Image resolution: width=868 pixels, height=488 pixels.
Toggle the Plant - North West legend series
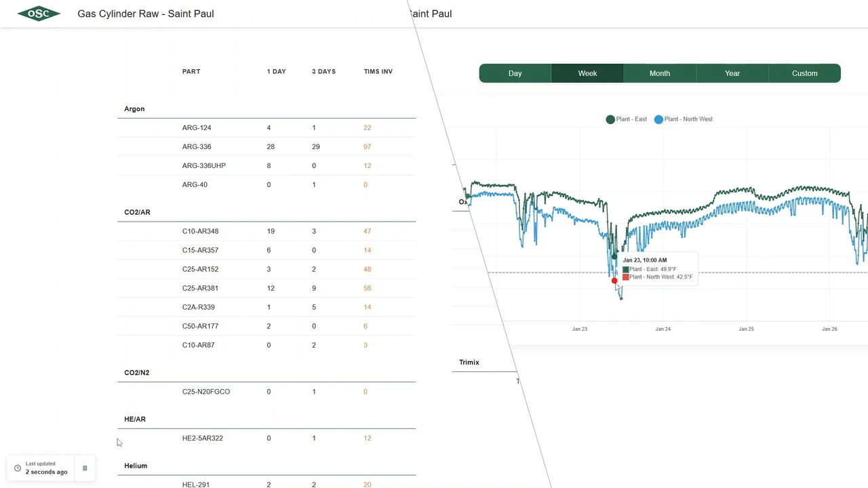683,119
